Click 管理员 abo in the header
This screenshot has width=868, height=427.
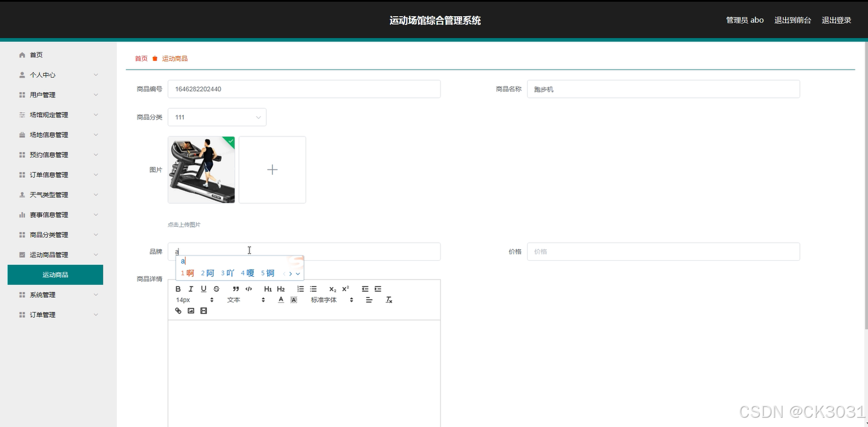(745, 20)
